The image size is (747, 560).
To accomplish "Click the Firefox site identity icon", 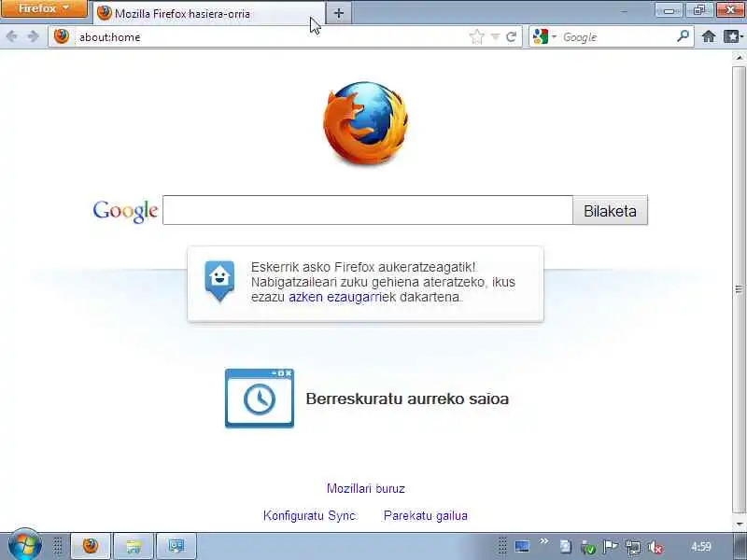I will (62, 36).
